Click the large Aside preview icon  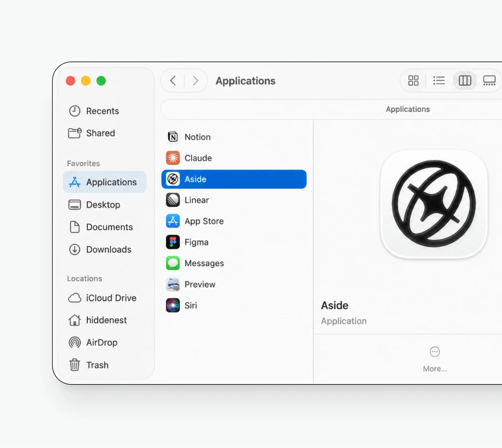click(x=434, y=204)
